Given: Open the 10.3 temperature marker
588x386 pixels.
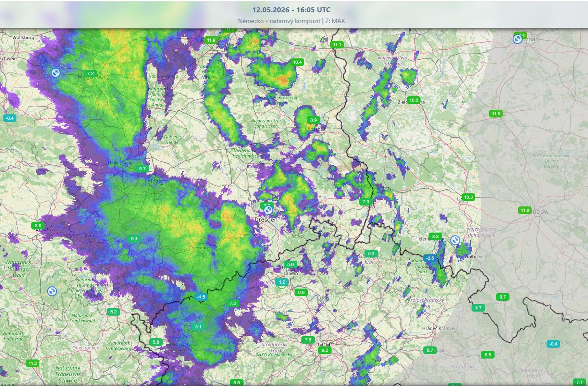Looking at the screenshot, I should 468,197.
